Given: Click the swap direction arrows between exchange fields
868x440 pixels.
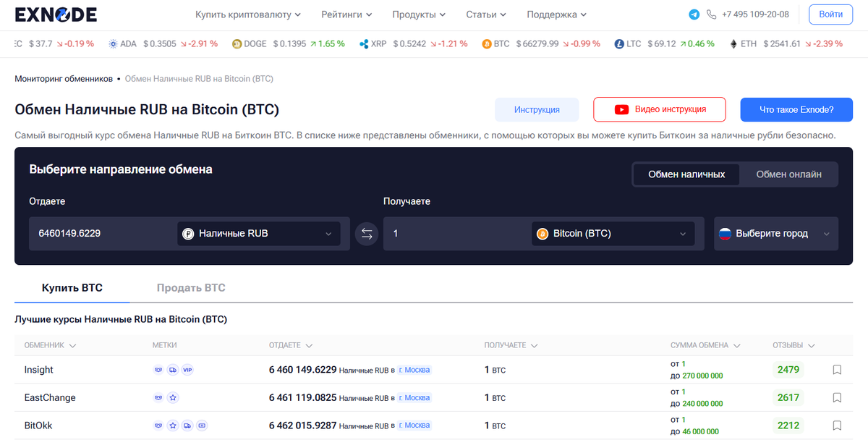Looking at the screenshot, I should point(366,233).
